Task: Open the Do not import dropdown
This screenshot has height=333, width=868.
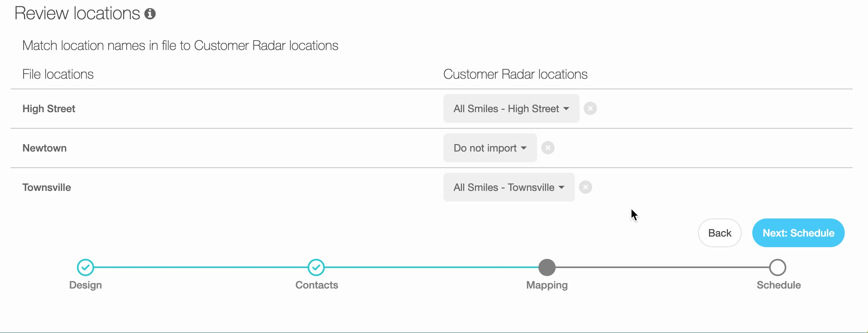Action: (x=489, y=148)
